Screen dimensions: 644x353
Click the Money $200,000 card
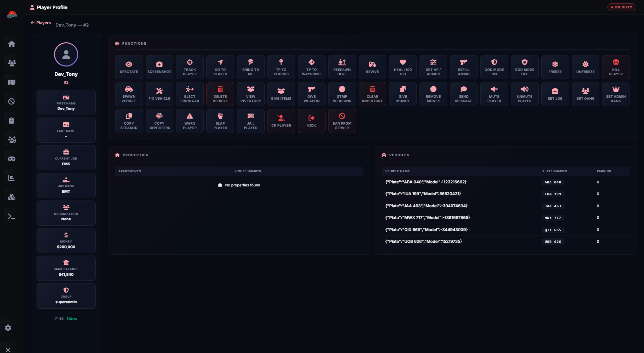click(x=66, y=241)
